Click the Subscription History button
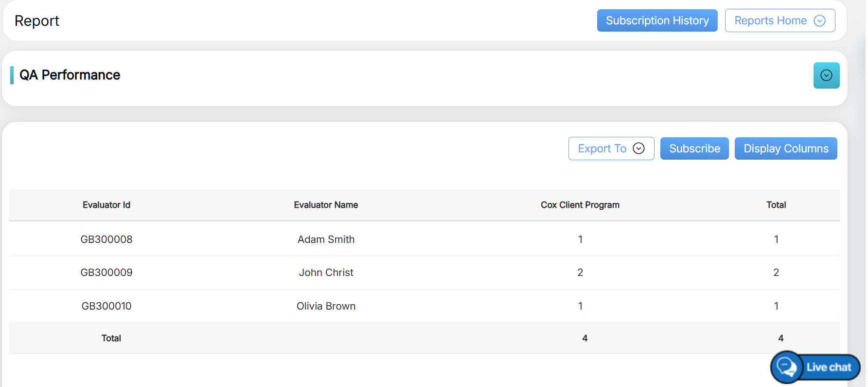This screenshot has height=387, width=868. click(657, 21)
